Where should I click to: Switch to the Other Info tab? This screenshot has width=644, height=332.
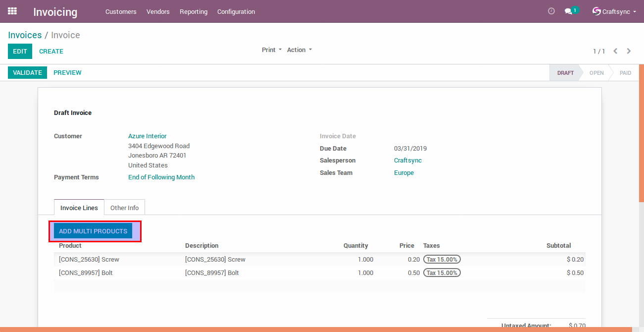tap(124, 208)
